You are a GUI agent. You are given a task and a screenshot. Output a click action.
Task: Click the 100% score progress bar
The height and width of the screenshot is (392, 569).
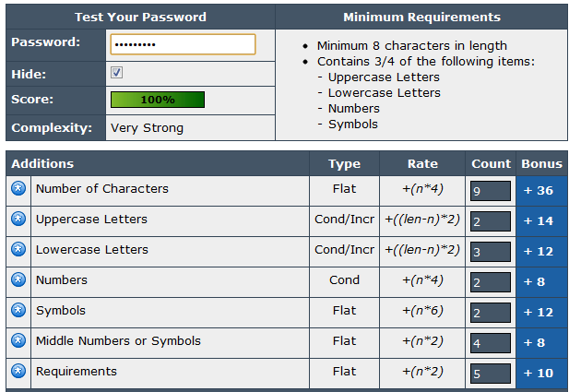click(x=158, y=100)
